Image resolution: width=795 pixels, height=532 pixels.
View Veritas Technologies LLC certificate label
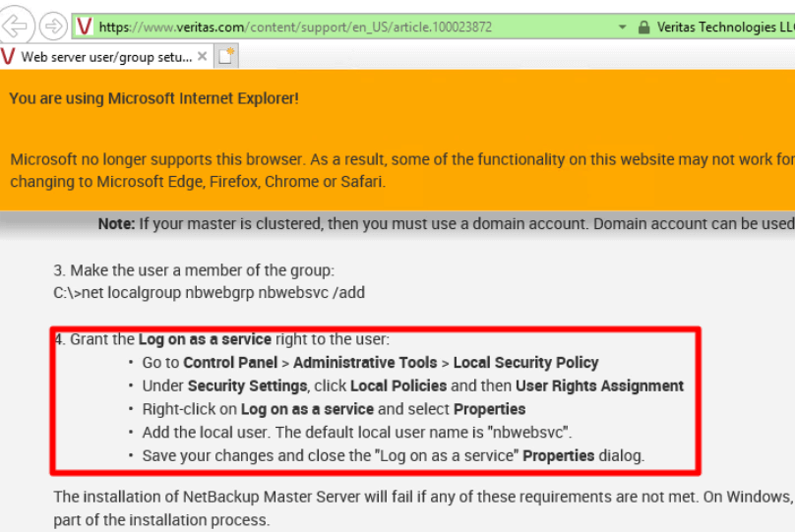(725, 27)
